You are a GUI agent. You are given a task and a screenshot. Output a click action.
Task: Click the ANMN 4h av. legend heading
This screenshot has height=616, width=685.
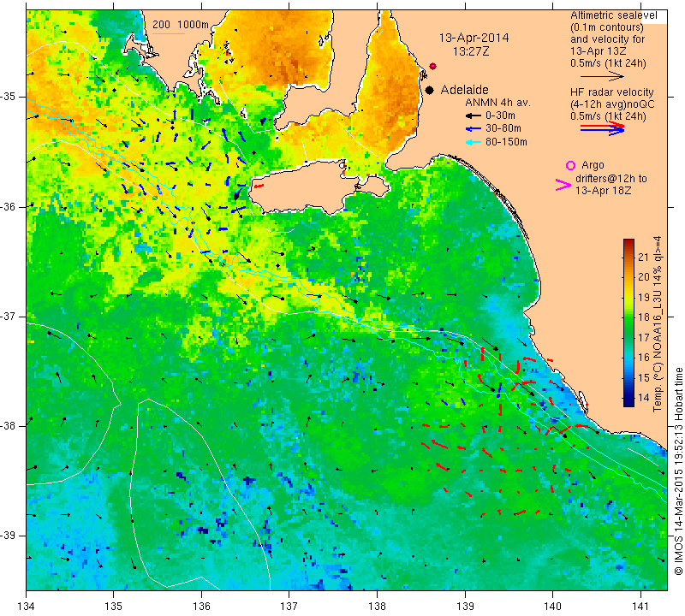pyautogui.click(x=497, y=103)
